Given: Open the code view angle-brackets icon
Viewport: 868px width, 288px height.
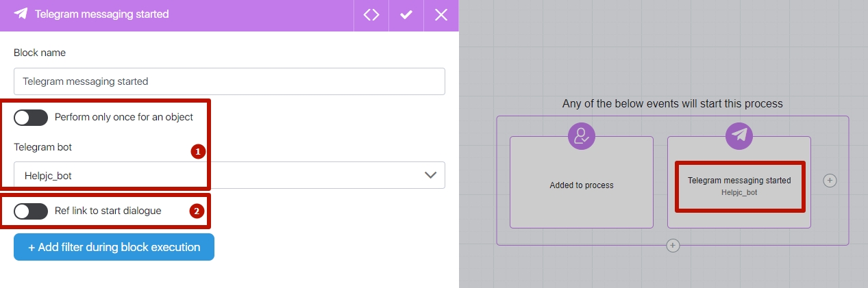Looking at the screenshot, I should (x=371, y=14).
